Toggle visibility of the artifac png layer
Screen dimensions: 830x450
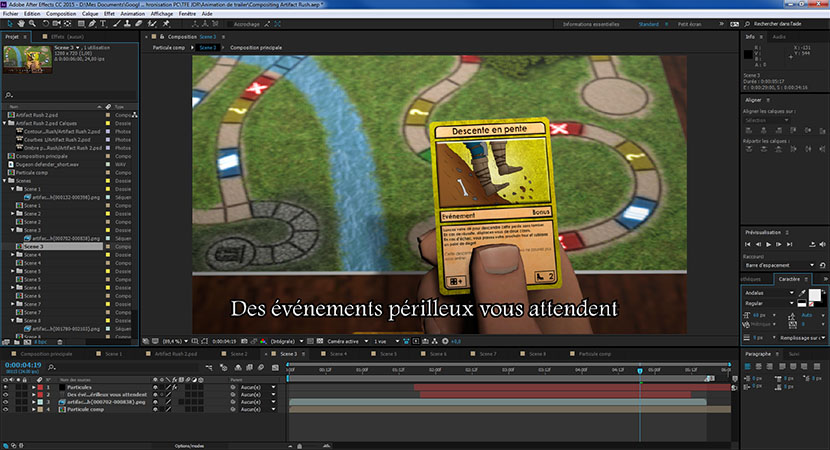point(5,402)
